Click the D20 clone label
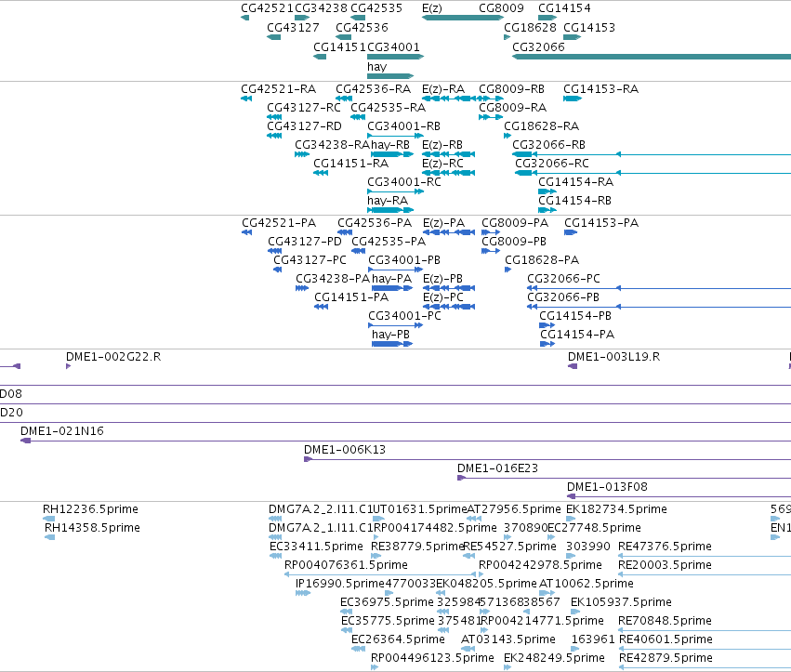The height and width of the screenshot is (672, 791). pyautogui.click(x=11, y=412)
